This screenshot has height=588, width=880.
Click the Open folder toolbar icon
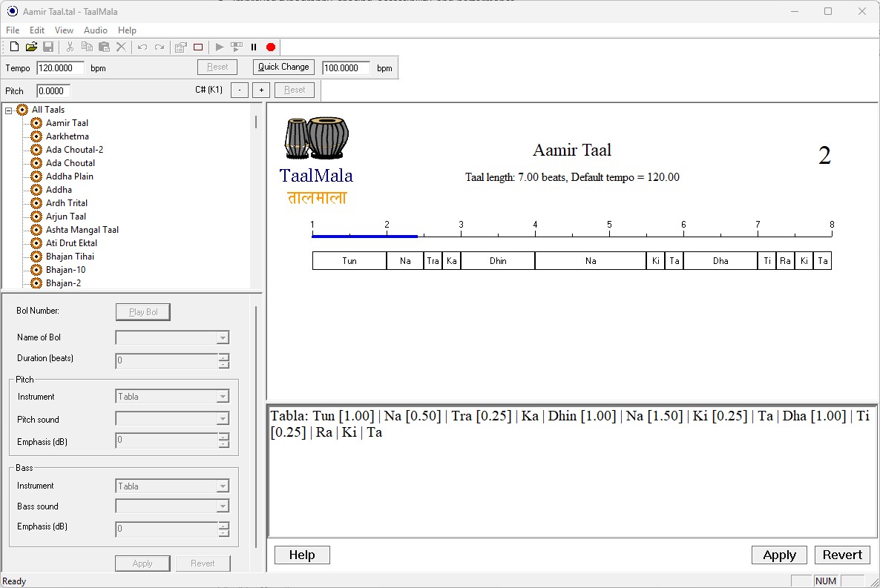coord(31,47)
